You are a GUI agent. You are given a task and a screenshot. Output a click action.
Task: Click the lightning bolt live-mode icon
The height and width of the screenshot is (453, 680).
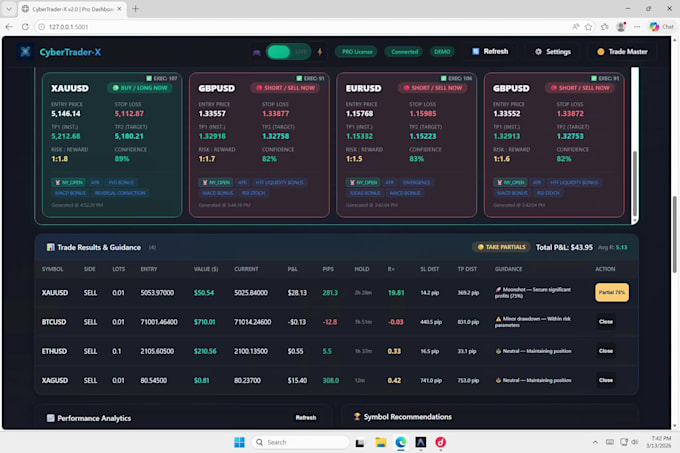[320, 52]
